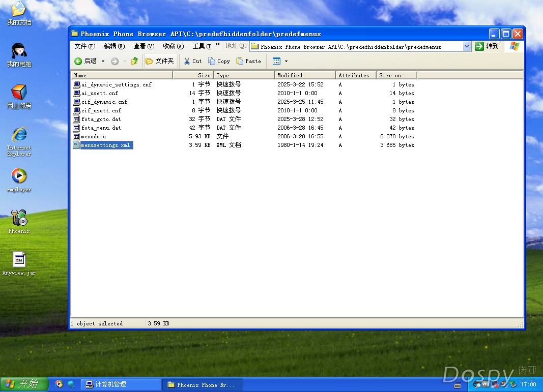Click into the address bar path field
Screen dimensions: 543x392
pyautogui.click(x=361, y=47)
